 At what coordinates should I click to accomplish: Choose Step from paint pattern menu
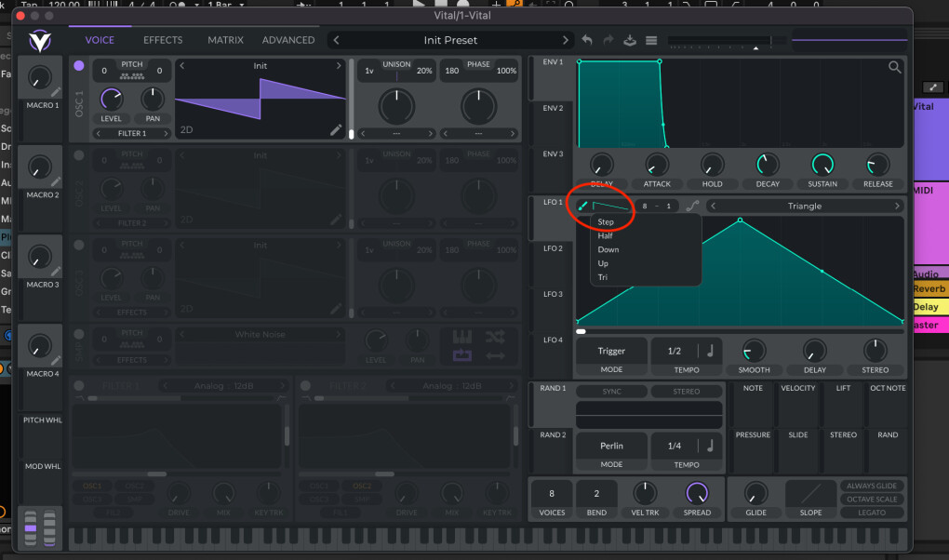606,221
